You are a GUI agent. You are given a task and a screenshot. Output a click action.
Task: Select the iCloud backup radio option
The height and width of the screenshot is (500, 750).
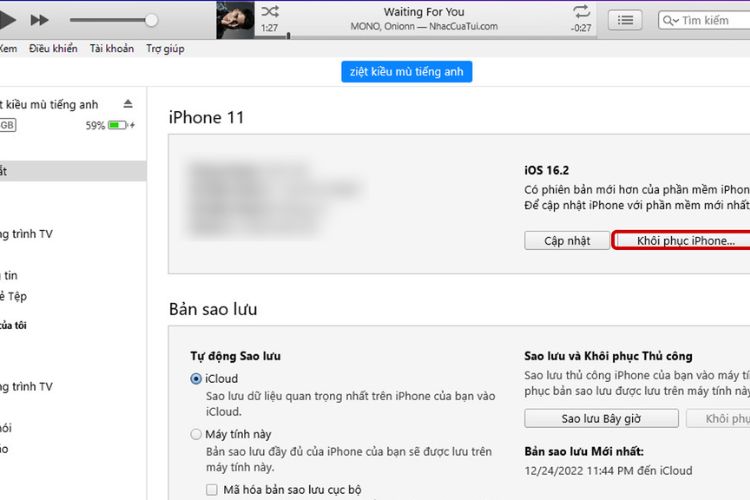coord(196,379)
